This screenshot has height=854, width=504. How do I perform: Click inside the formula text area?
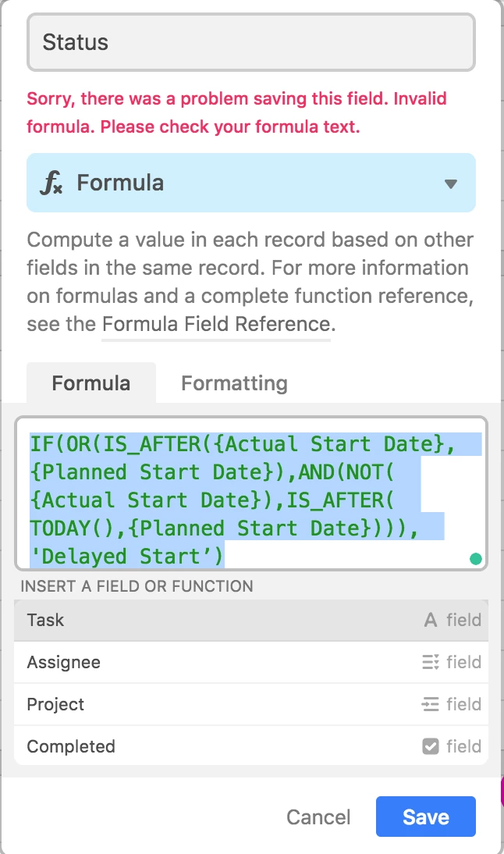(x=250, y=500)
